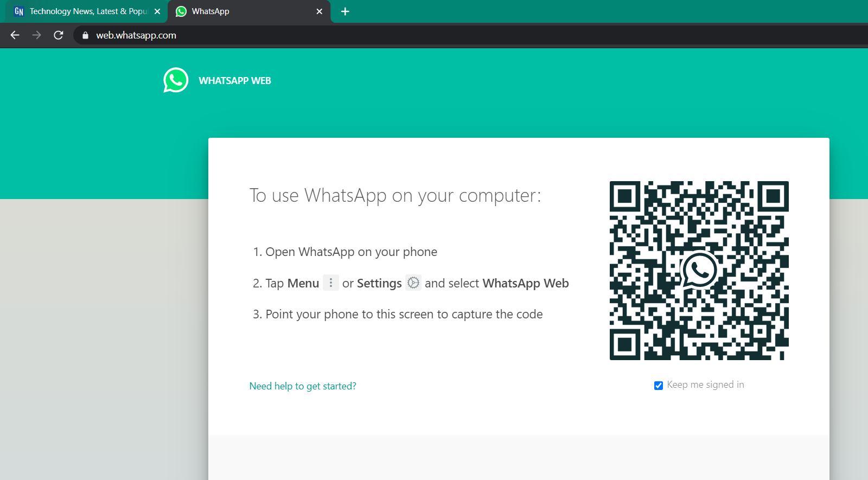
Task: Go back using browser back arrow
Action: tap(15, 35)
